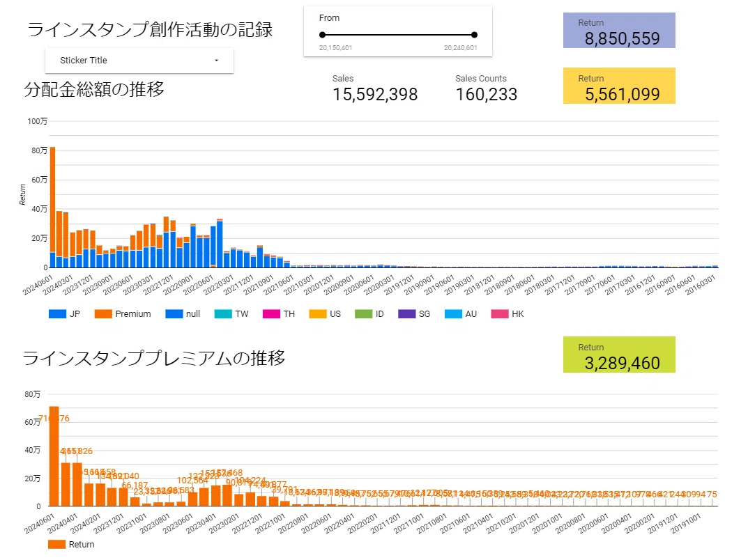The height and width of the screenshot is (560, 748).
Task: Toggle the AU legend entry
Action: point(461,313)
